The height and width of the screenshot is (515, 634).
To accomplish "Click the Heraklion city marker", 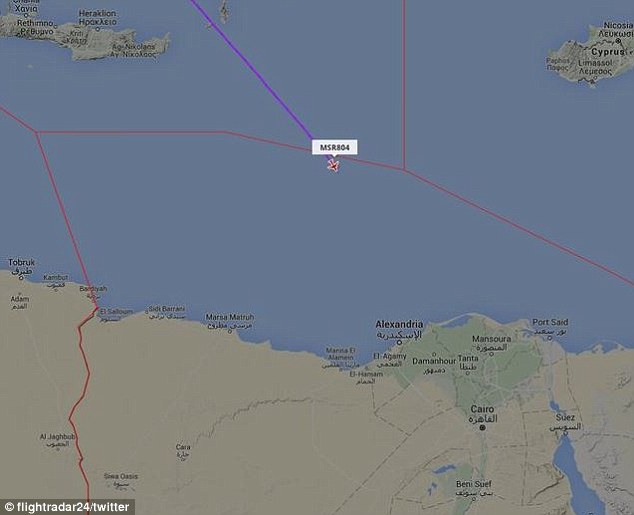I will click(x=97, y=29).
